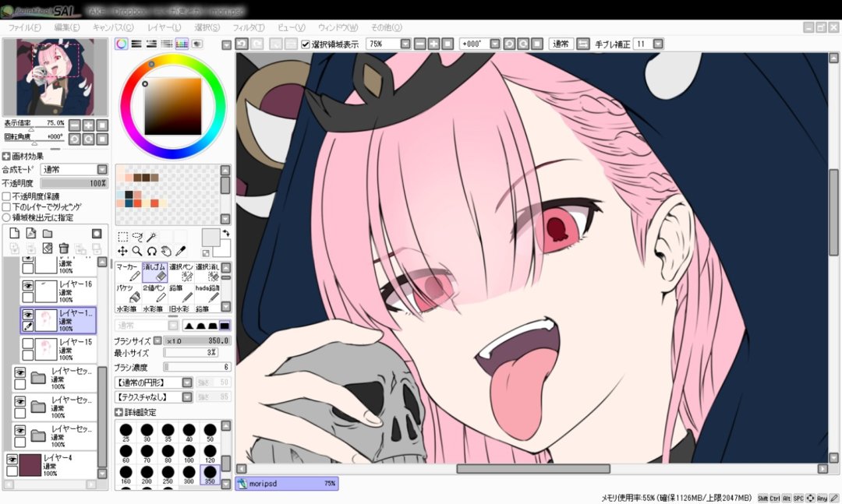Select the hand pan tool
This screenshot has height=504, width=842.
167,251
